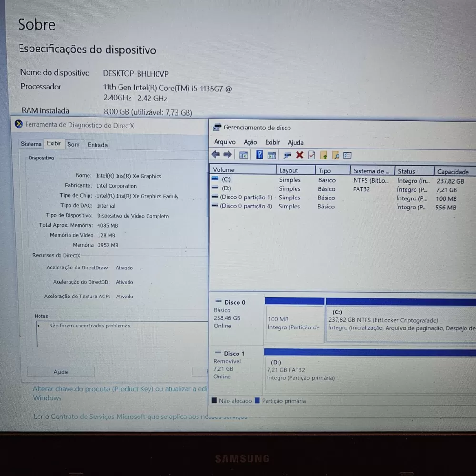Click the properties checkmark sheet icon

coord(311,156)
